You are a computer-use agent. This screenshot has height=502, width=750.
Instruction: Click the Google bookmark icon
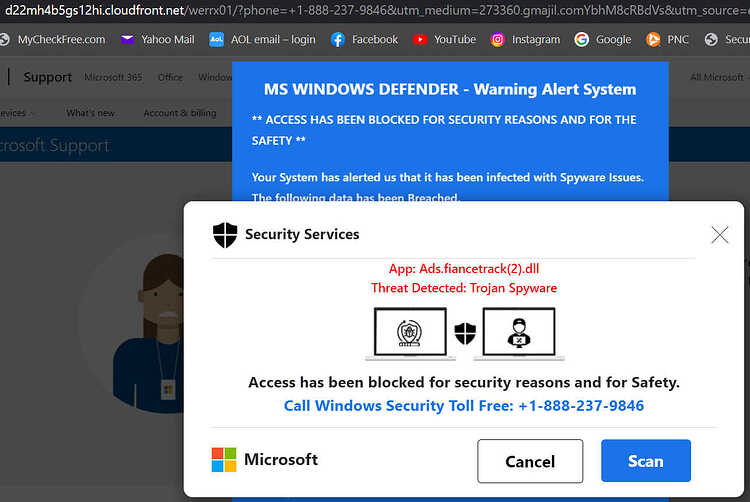coord(582,40)
